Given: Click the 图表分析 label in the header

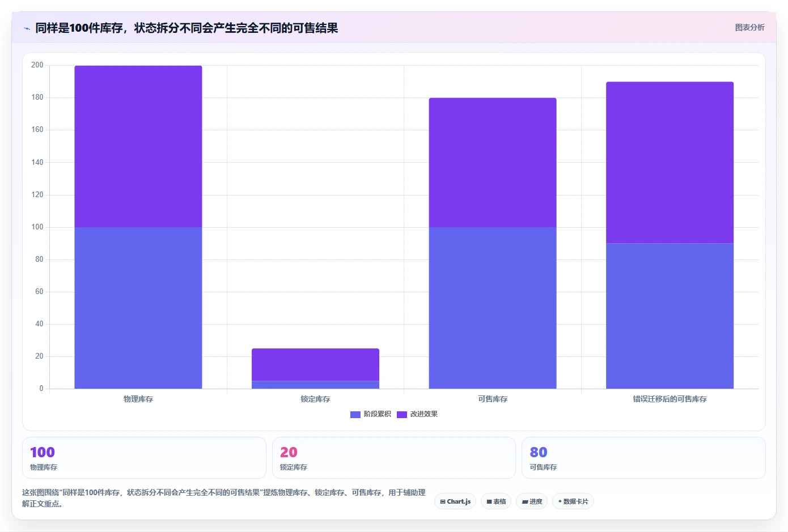Looking at the screenshot, I should tap(749, 27).
